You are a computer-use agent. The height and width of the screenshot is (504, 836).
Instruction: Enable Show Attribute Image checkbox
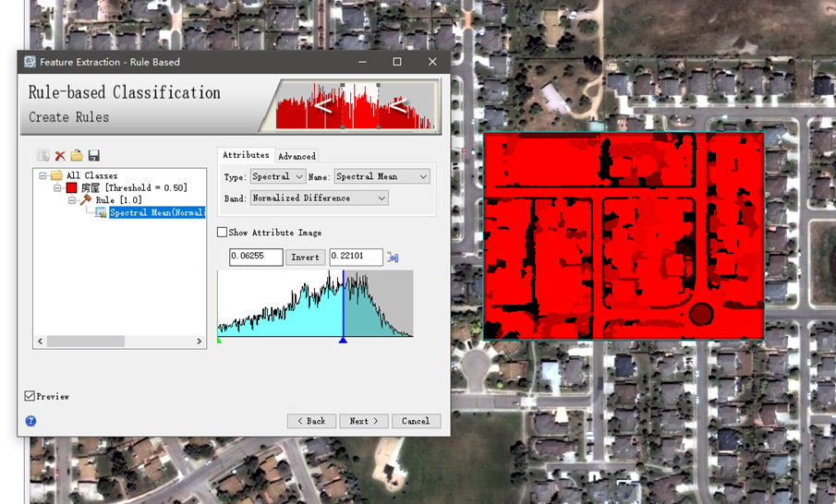[223, 233]
